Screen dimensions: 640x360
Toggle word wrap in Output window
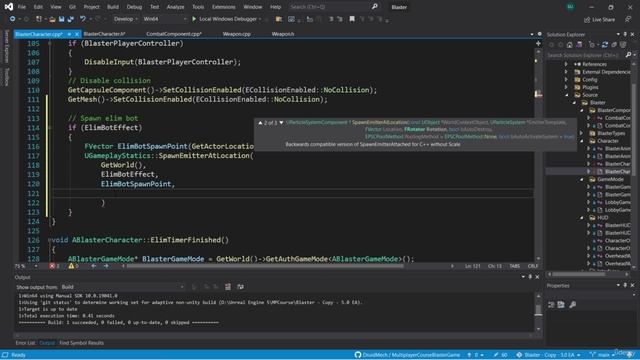click(240, 287)
